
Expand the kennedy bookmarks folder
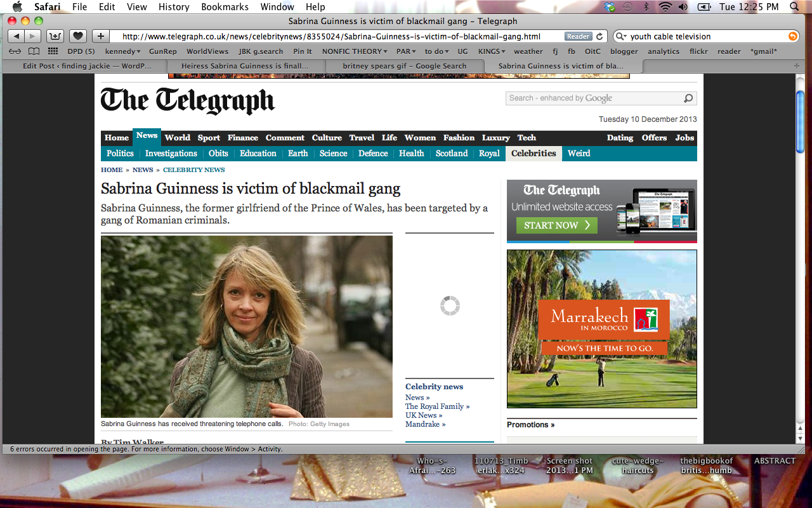click(122, 51)
